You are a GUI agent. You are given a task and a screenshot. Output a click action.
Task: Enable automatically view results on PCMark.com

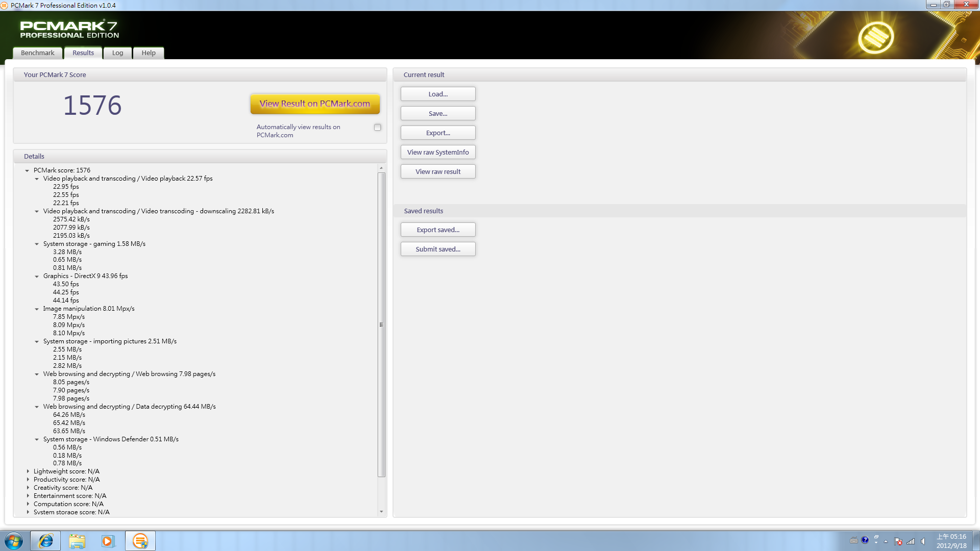[377, 127]
